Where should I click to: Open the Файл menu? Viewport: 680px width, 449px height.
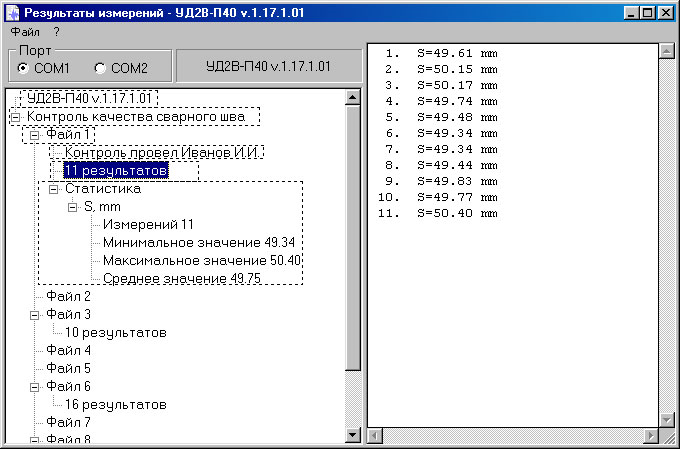tap(25, 32)
